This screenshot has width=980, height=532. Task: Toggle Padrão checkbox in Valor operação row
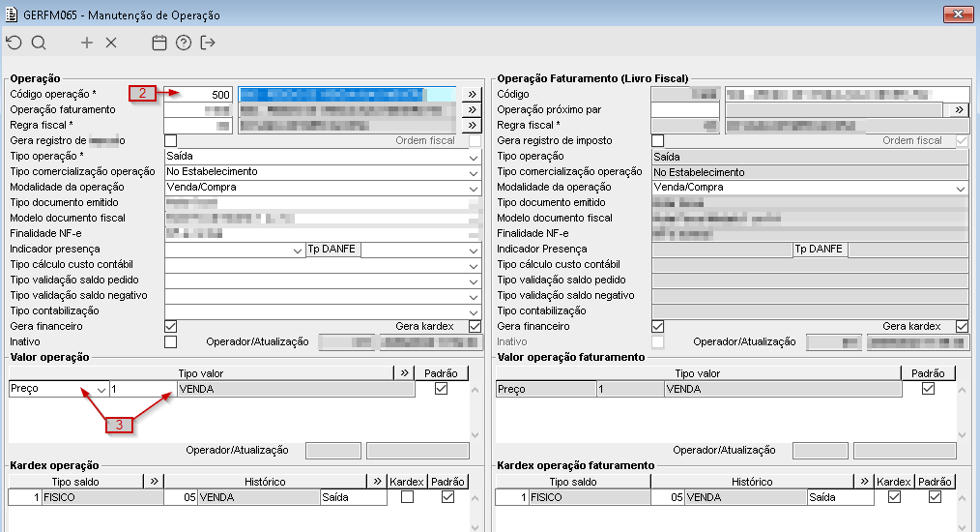[x=442, y=389]
